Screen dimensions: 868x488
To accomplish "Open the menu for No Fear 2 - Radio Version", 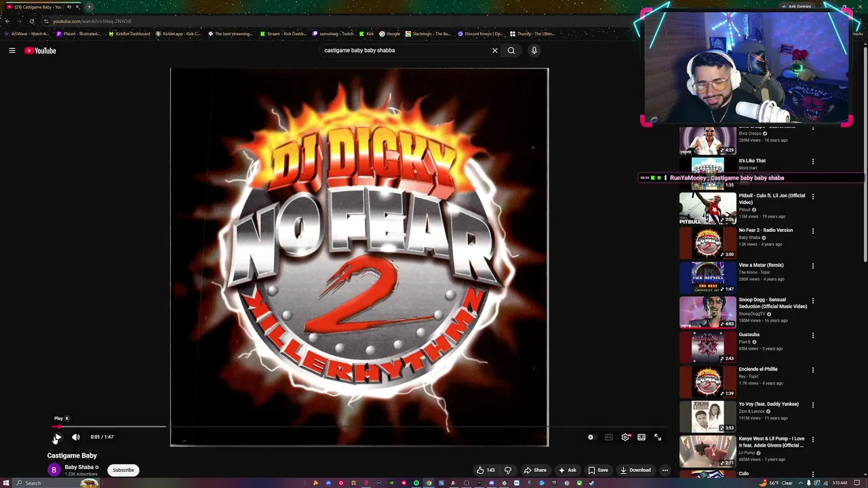I will pyautogui.click(x=813, y=231).
